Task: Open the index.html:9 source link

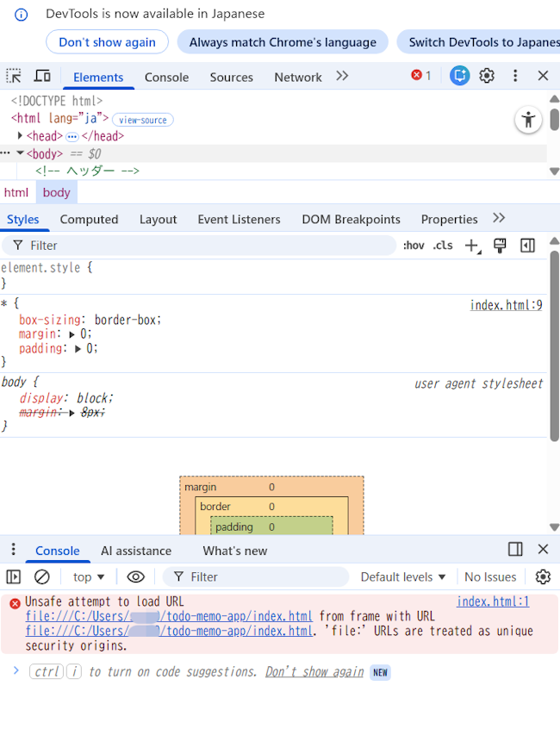Action: [x=506, y=305]
